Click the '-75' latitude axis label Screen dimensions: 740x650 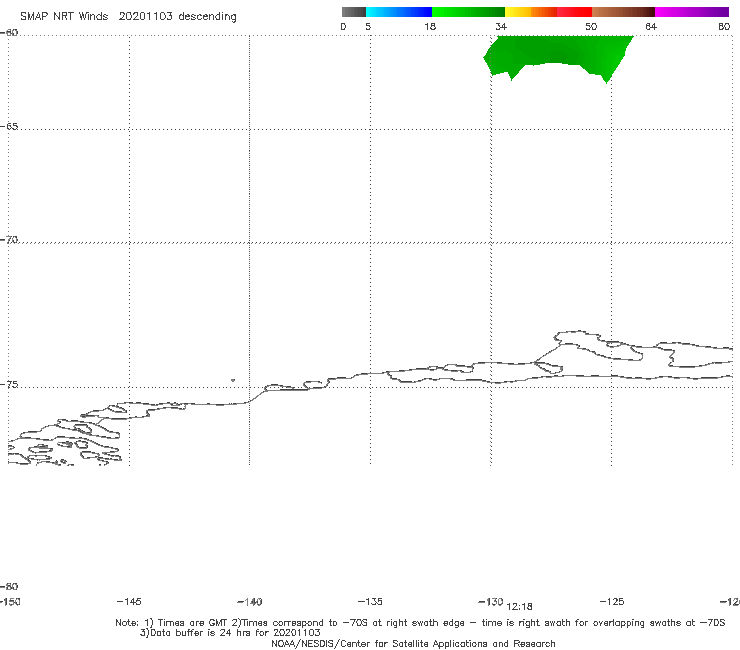point(9,385)
